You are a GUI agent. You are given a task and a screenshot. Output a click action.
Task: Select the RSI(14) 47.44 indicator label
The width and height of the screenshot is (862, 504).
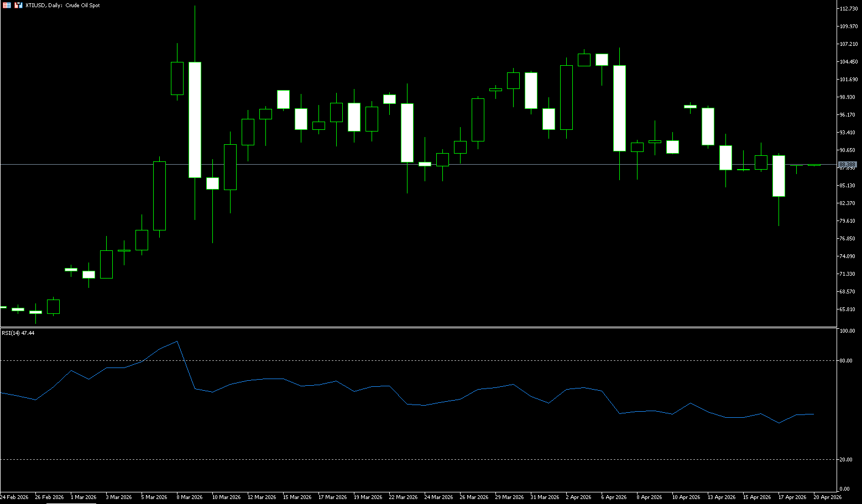18,333
